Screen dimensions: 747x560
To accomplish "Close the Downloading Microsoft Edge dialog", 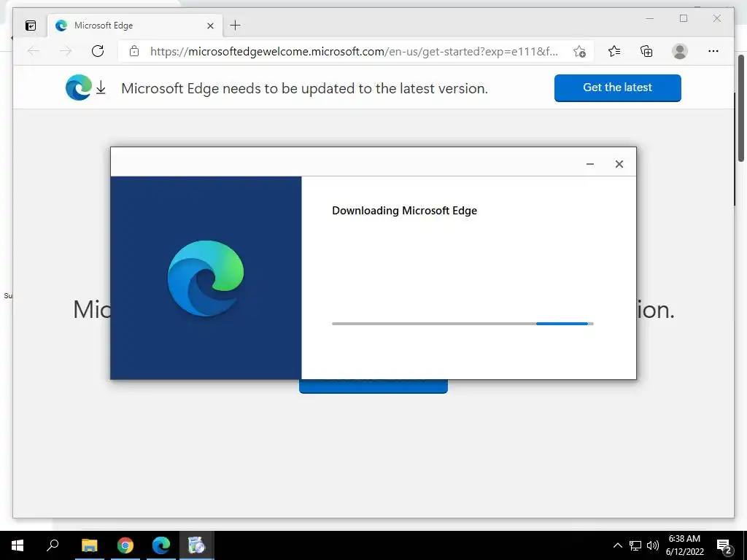I will 619,164.
